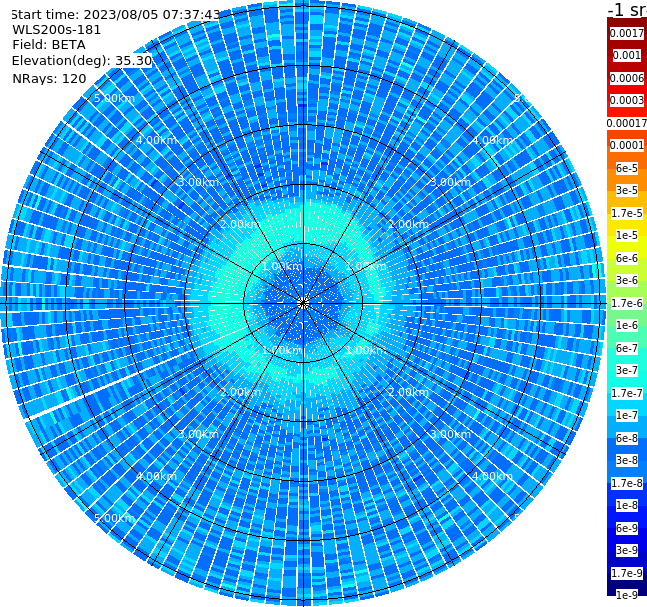
Task: Click the 0.0006 colorbar tick label
Action: (x=627, y=78)
